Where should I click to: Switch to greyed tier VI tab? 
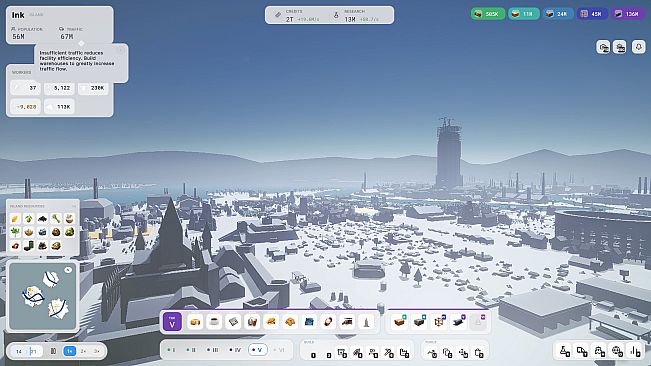[x=279, y=350]
